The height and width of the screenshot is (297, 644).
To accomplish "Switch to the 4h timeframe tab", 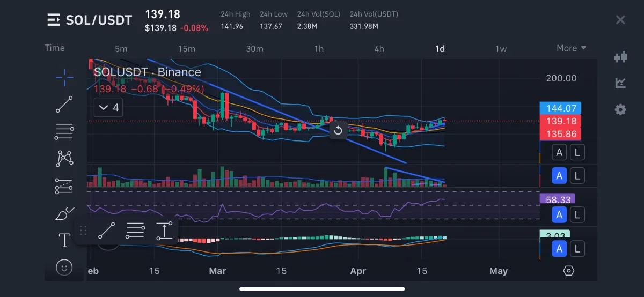I will click(379, 49).
